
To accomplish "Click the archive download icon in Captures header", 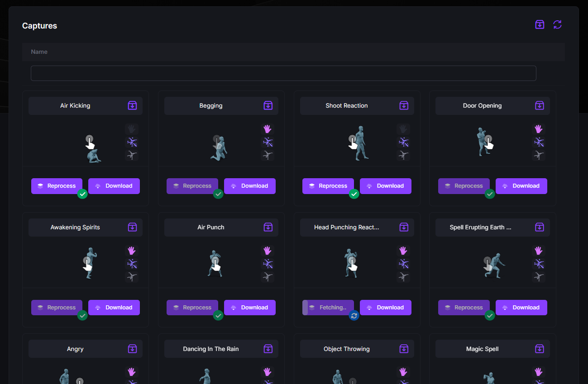I will coord(540,24).
